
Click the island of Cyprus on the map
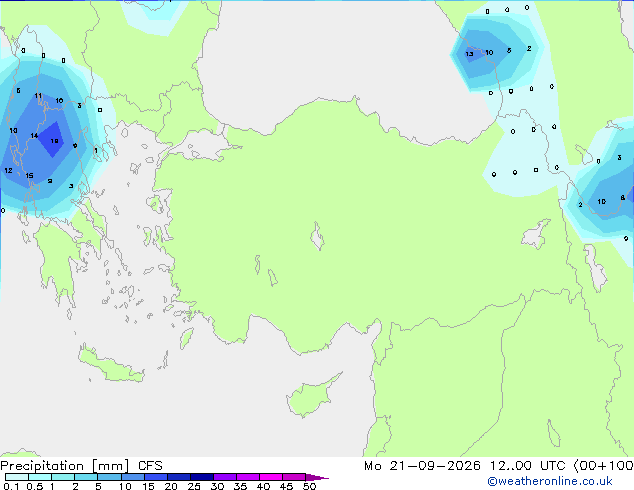point(311,397)
